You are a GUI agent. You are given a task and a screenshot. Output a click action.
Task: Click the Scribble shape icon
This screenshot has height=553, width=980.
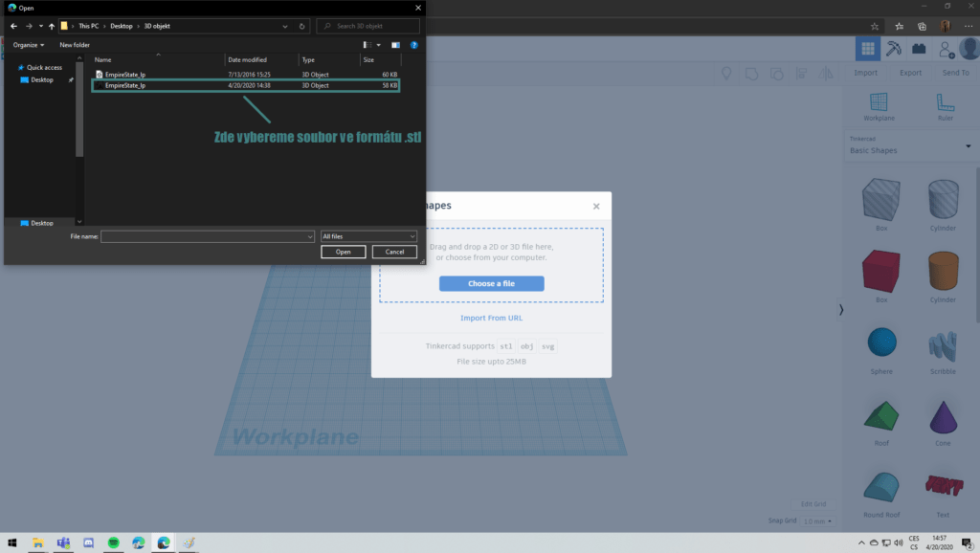(943, 346)
